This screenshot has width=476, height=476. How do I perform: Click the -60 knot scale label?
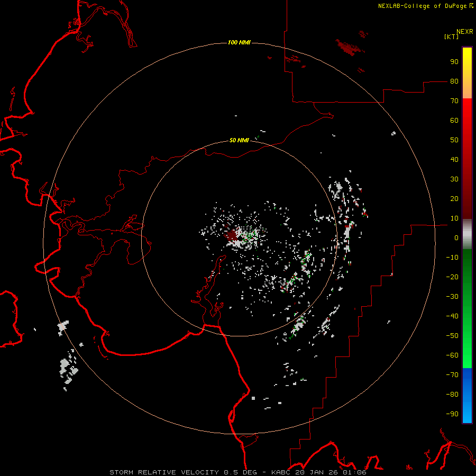pos(452,355)
